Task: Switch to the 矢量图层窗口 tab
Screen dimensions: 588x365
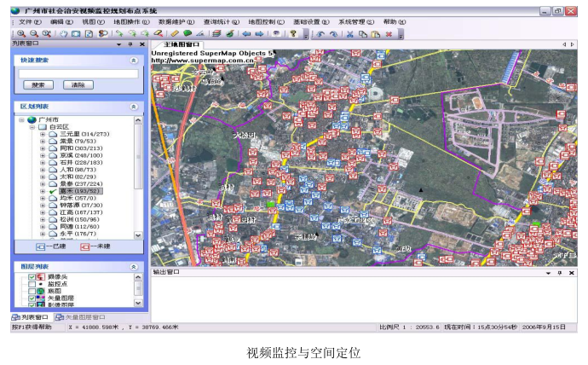Action: coord(81,317)
